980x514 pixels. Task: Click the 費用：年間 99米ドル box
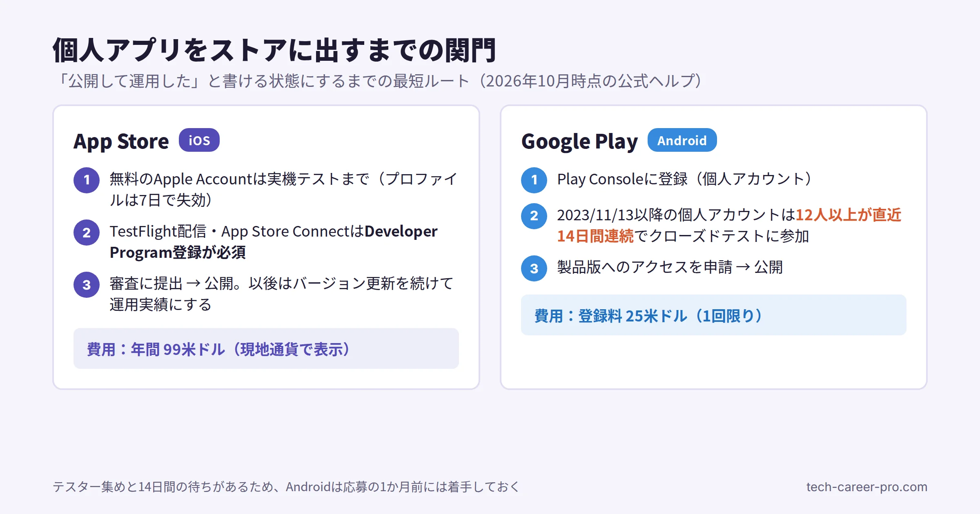pyautogui.click(x=266, y=348)
